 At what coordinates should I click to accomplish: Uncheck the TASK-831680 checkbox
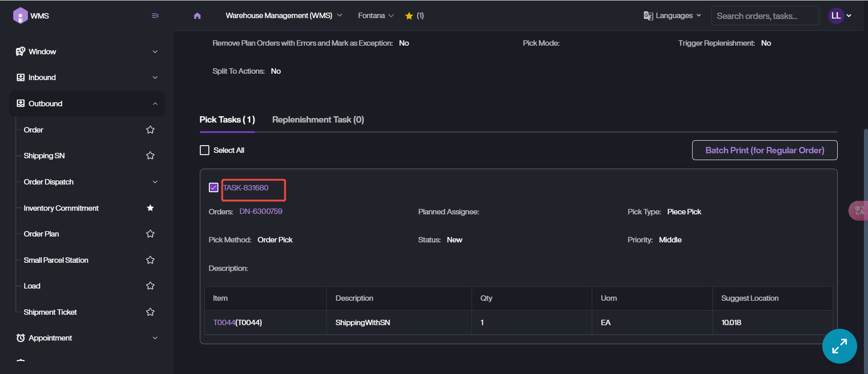point(214,188)
